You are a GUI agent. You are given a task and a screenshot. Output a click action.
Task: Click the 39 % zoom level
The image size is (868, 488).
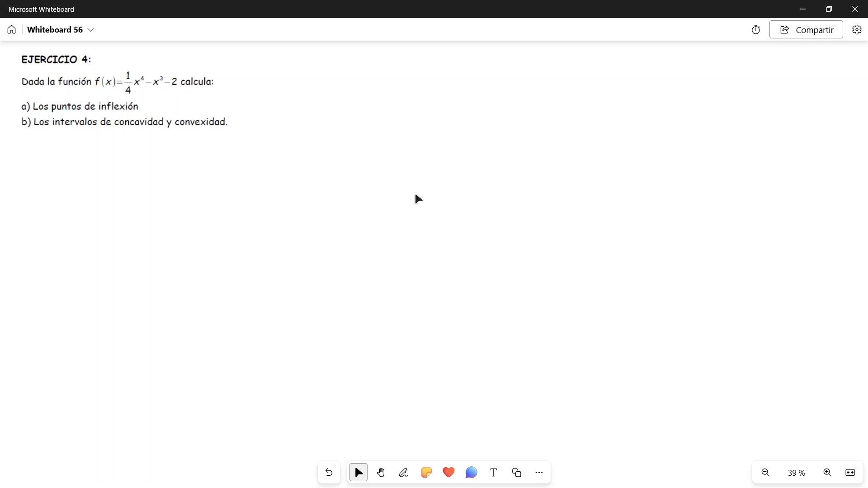(796, 473)
